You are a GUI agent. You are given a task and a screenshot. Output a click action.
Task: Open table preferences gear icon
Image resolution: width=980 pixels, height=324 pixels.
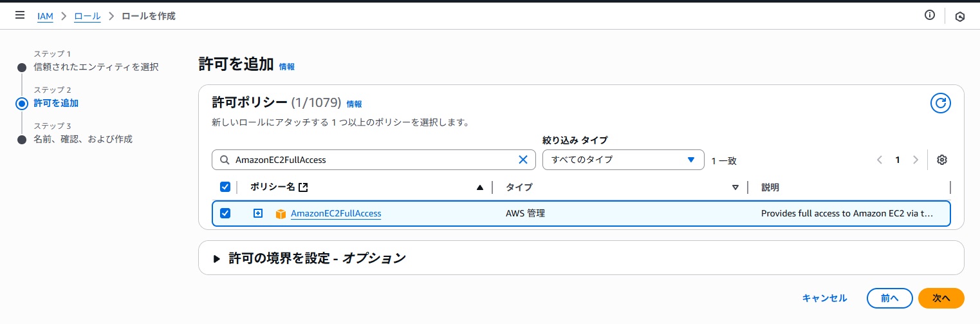(942, 160)
